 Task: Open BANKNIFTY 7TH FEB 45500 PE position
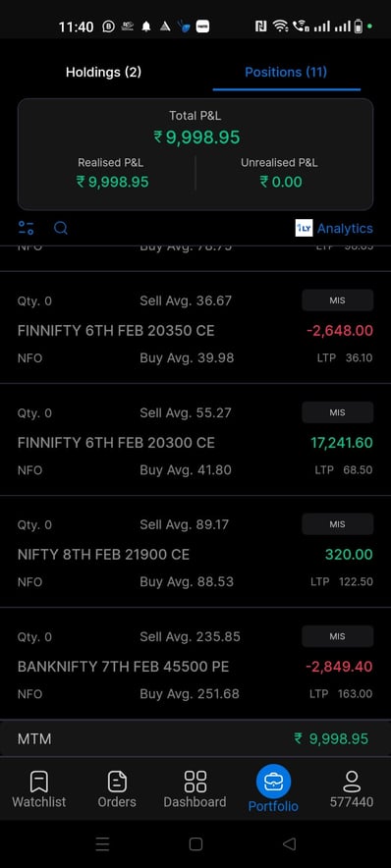pos(195,664)
